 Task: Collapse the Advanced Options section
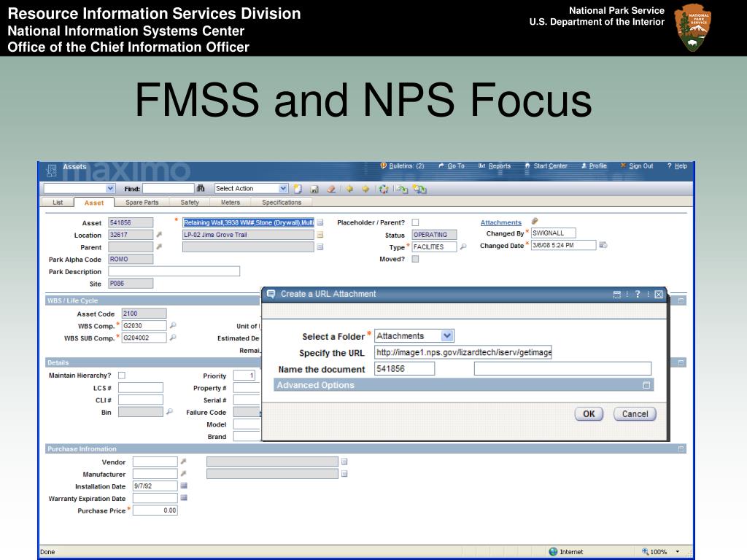click(646, 385)
